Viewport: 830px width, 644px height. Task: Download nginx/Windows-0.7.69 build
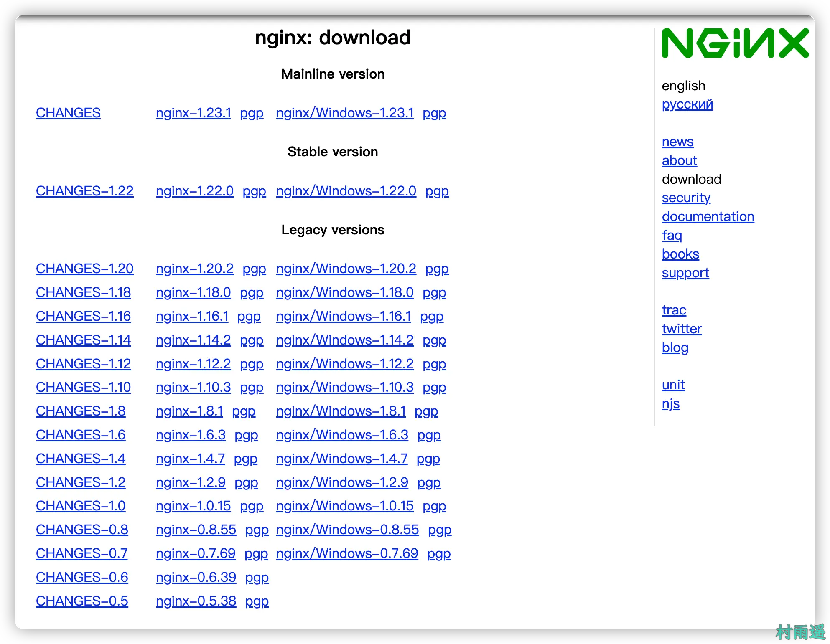click(x=346, y=553)
